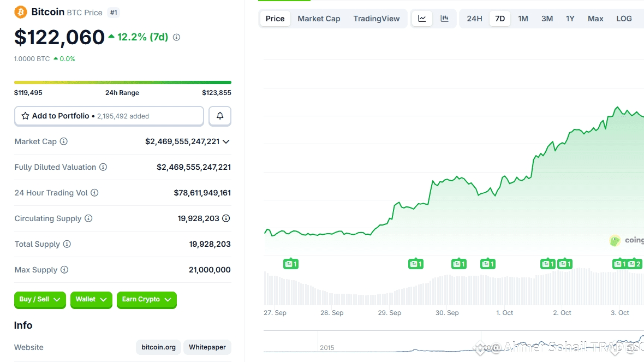The height and width of the screenshot is (362, 644).
Task: Open the bitcoin.org website link
Action: click(x=158, y=347)
